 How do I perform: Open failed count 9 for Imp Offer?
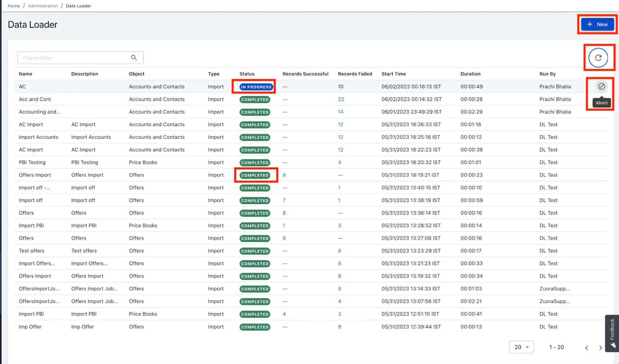coord(340,326)
